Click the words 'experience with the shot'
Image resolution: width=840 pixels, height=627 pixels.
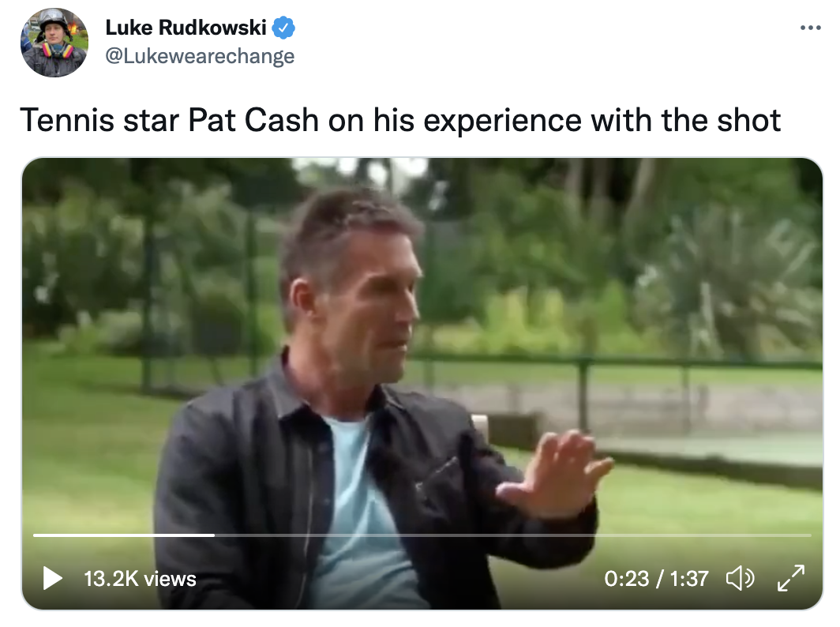602,120
